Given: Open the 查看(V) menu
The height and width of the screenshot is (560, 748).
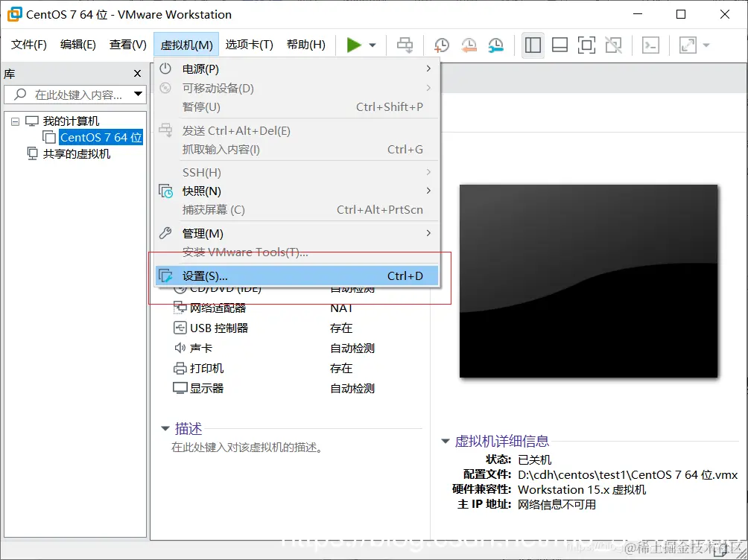Looking at the screenshot, I should tap(128, 45).
